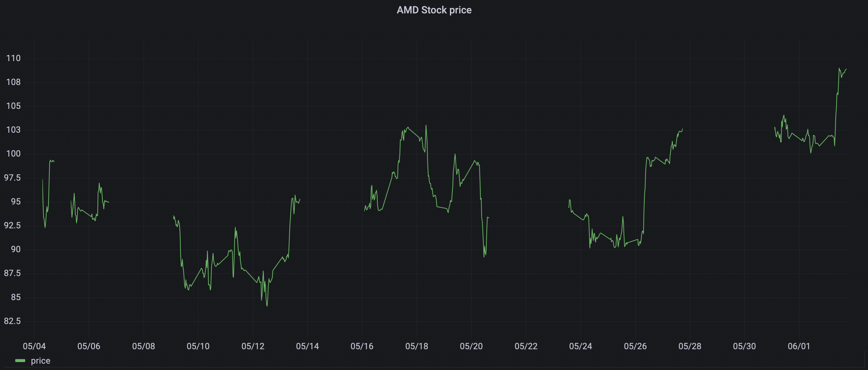Viewport: 868px width, 370px height.
Task: Click the 05/14 date label on the time axis
Action: pos(307,346)
